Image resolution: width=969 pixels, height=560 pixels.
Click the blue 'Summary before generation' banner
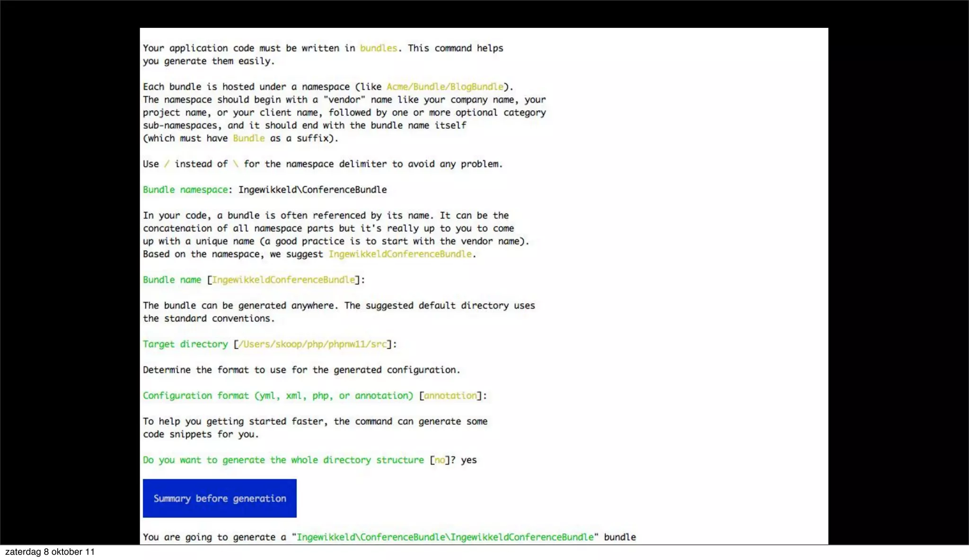(x=220, y=499)
